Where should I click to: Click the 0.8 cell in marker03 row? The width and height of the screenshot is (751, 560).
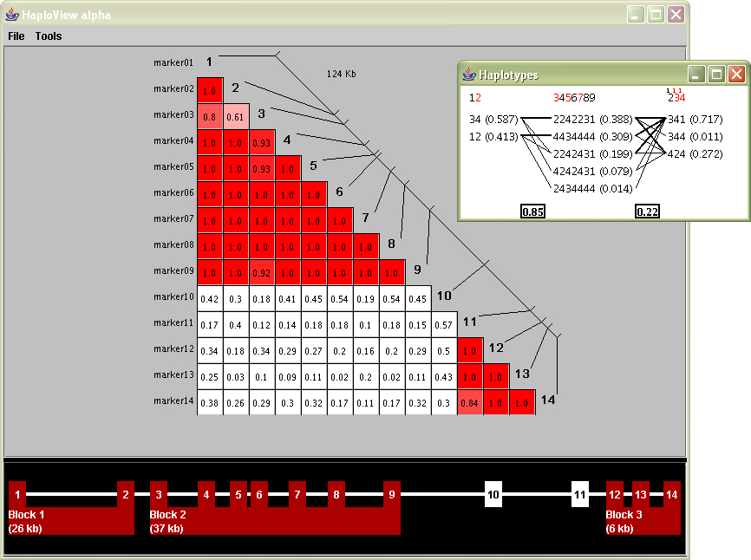click(x=210, y=116)
